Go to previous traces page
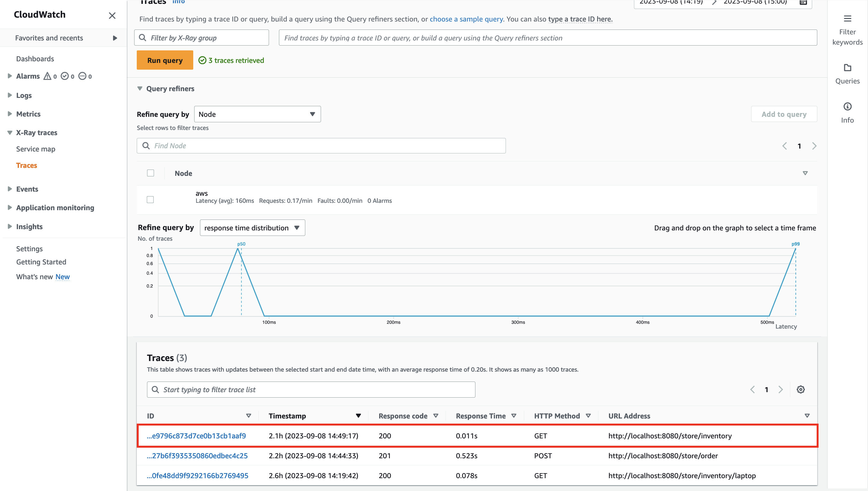Image resolution: width=868 pixels, height=491 pixels. point(752,390)
